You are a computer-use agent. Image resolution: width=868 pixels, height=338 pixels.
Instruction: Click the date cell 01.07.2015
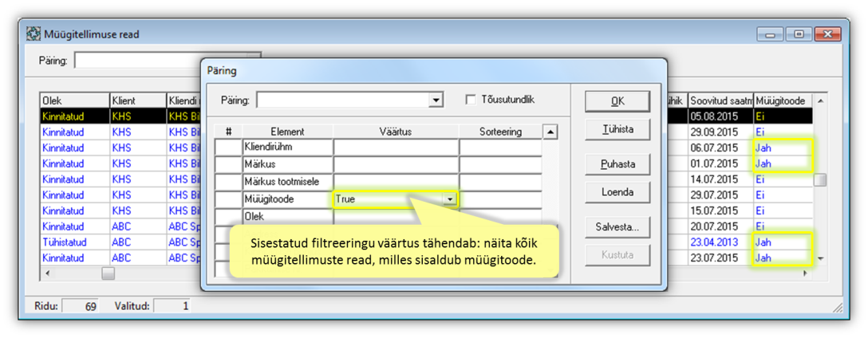720,163
